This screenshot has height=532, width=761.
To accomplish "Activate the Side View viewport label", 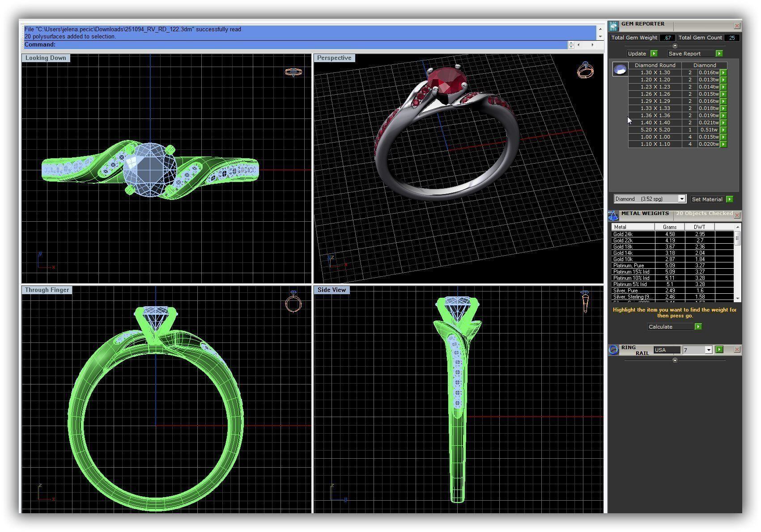I will [332, 290].
